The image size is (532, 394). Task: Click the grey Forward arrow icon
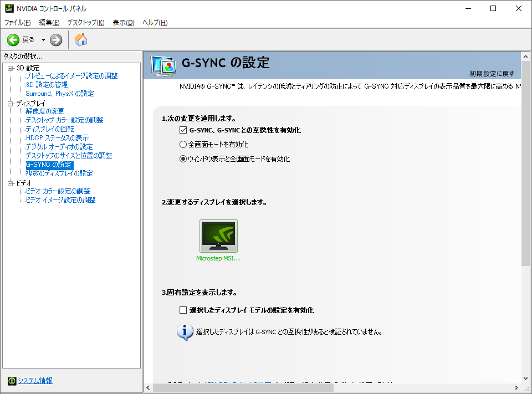point(56,40)
